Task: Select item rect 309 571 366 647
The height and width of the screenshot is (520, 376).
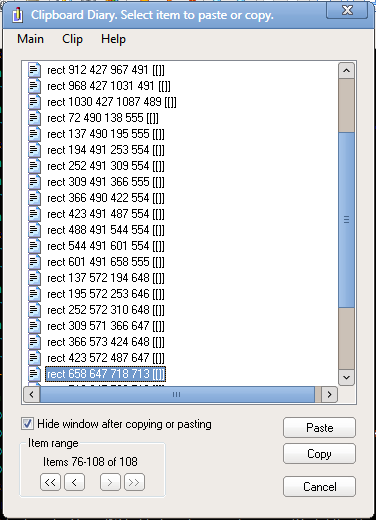Action: [x=106, y=326]
